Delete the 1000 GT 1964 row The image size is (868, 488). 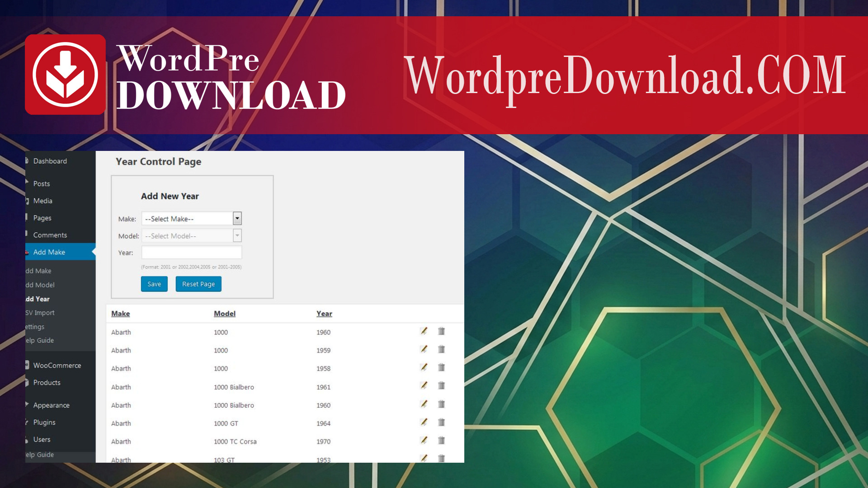(x=441, y=422)
